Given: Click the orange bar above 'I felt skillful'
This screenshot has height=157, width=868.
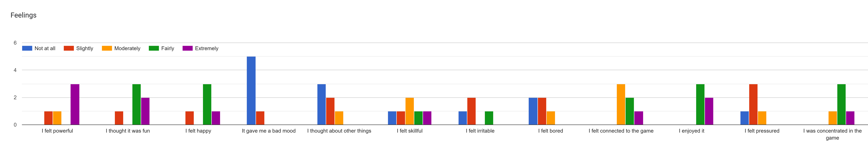Looking at the screenshot, I should coord(409,111).
